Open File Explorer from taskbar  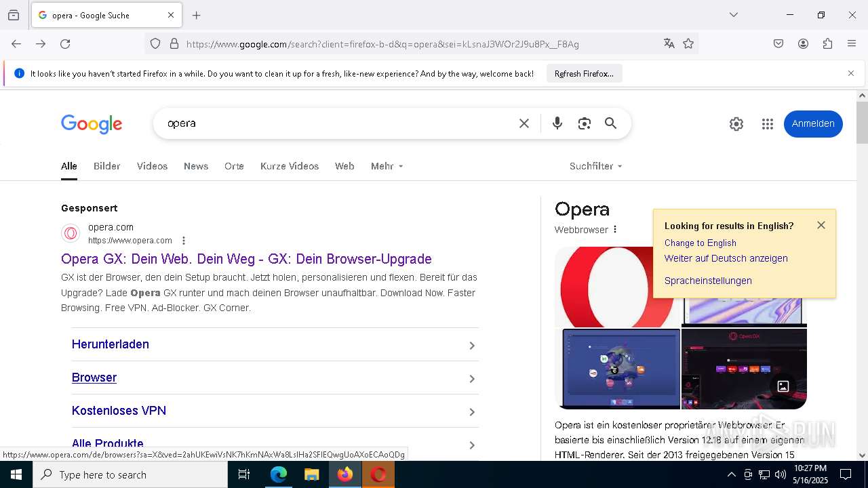click(312, 474)
